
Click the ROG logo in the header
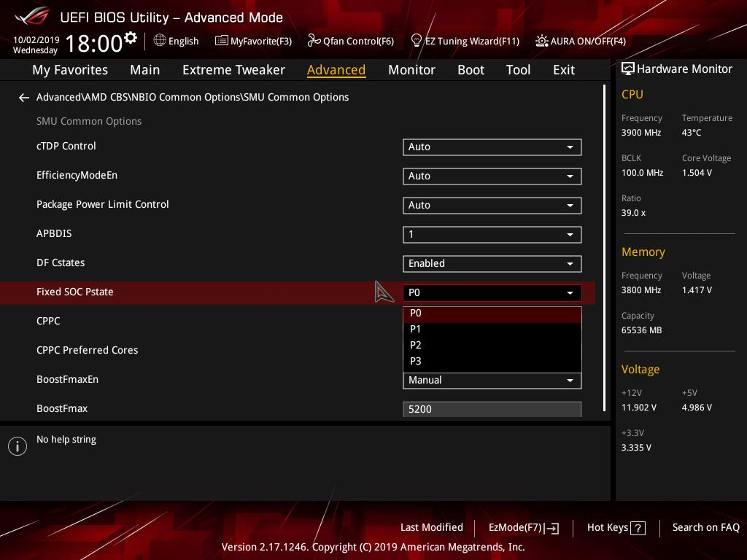[32, 17]
